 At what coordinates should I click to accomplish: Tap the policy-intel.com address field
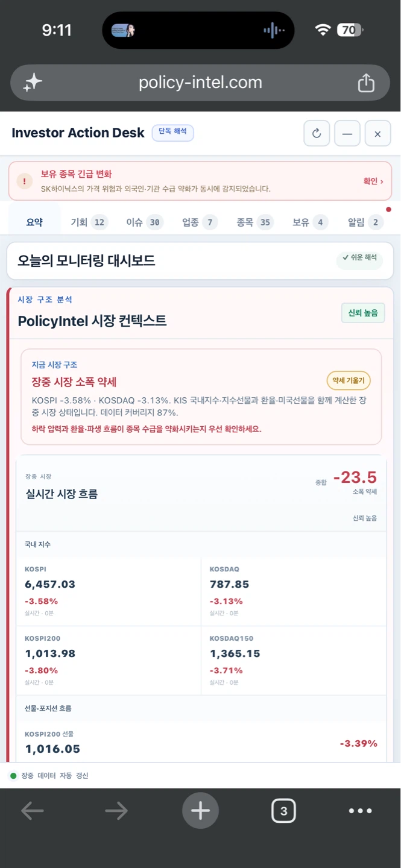point(200,83)
